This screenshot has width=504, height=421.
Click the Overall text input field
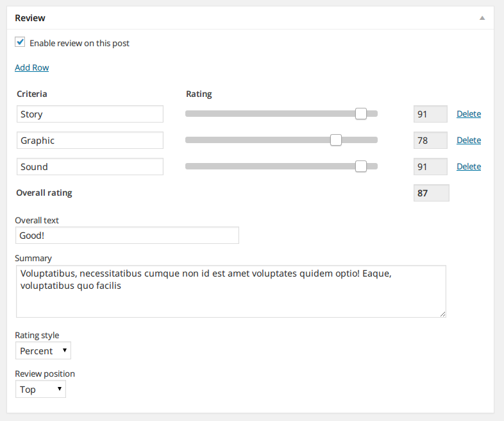(x=127, y=236)
